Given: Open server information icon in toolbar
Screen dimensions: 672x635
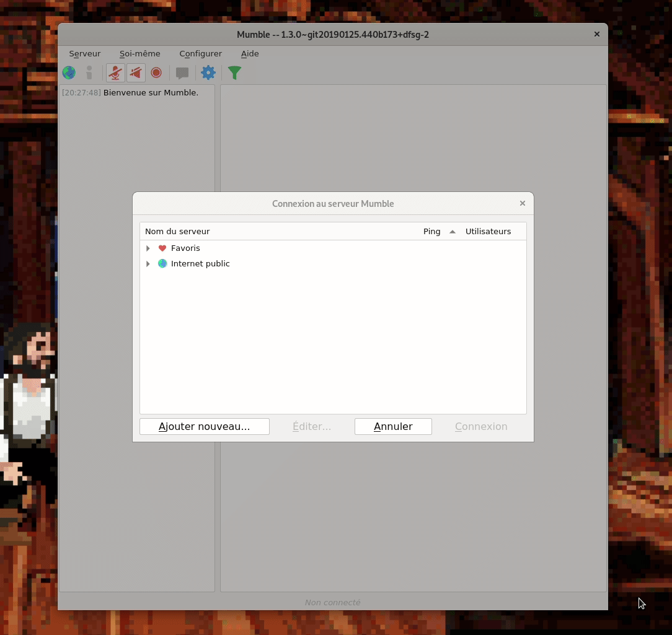Looking at the screenshot, I should 89,72.
